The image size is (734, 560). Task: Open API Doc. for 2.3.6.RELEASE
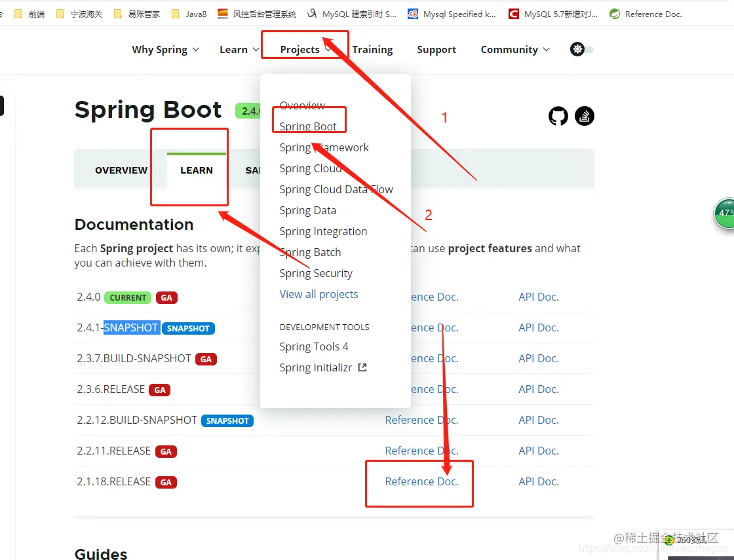click(538, 389)
